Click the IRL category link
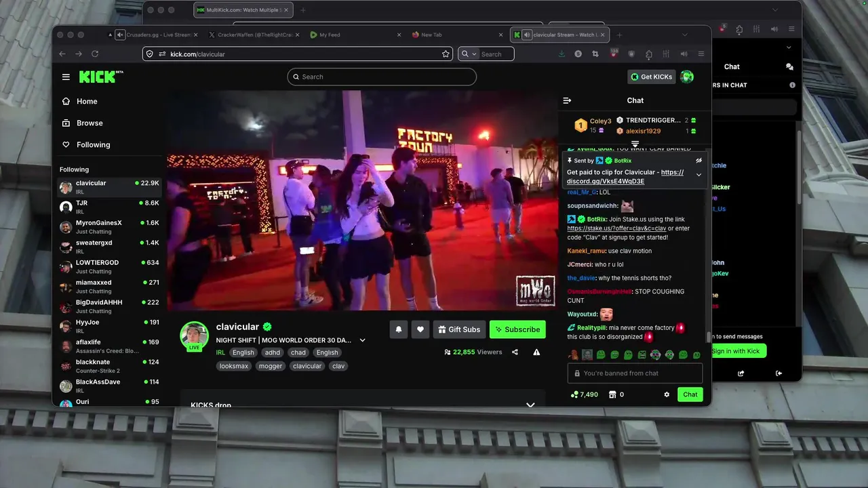The height and width of the screenshot is (488, 868). tap(220, 352)
